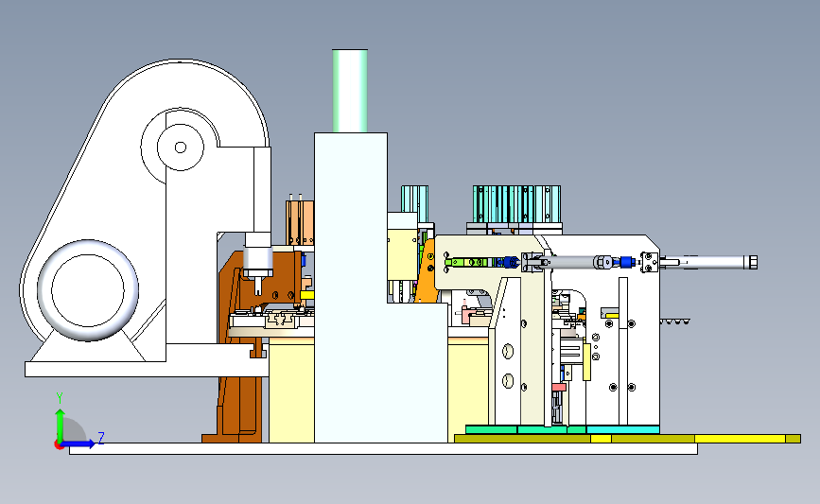This screenshot has width=820, height=504.
Task: Select the blue coupling on the horizontal rod
Action: pos(626,261)
